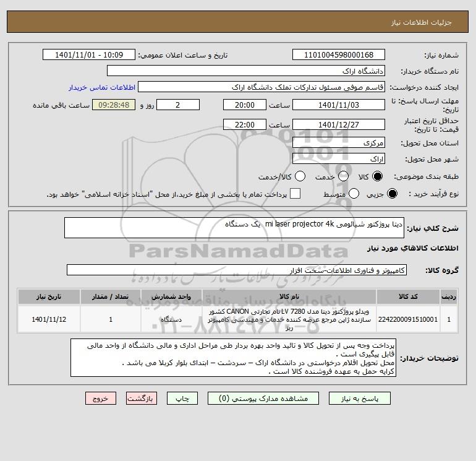
Task: Select the جزیی purchase type radio
Action: [x=392, y=194]
